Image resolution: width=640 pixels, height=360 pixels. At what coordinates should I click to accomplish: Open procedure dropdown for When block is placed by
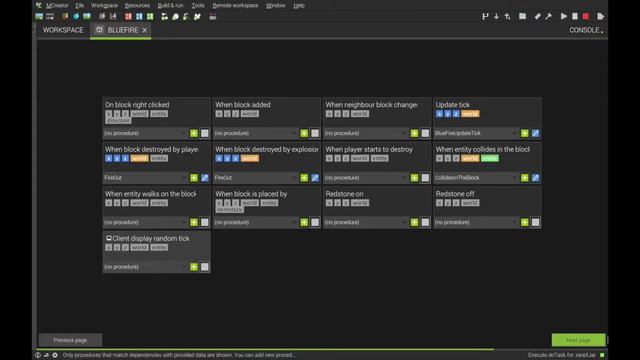[x=256, y=222]
